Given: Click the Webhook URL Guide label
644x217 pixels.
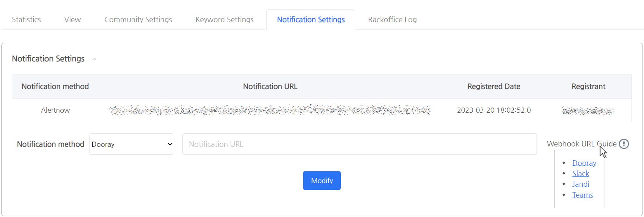Looking at the screenshot, I should pyautogui.click(x=582, y=144).
